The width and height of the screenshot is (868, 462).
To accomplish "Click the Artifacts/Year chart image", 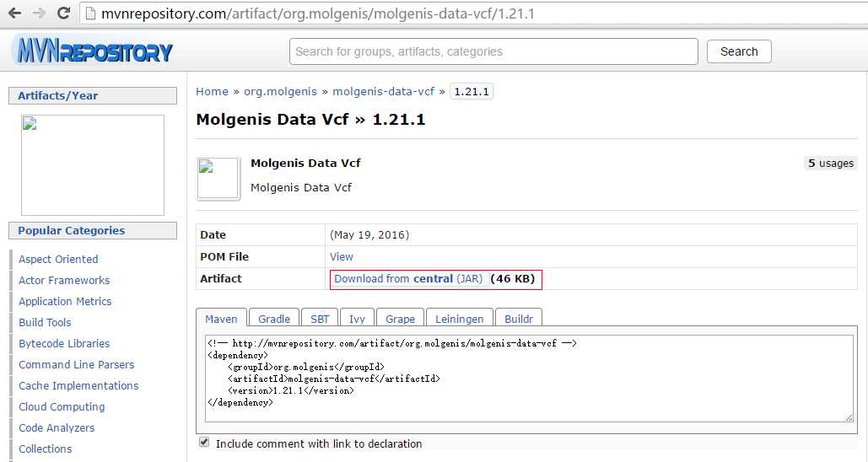I will [93, 165].
